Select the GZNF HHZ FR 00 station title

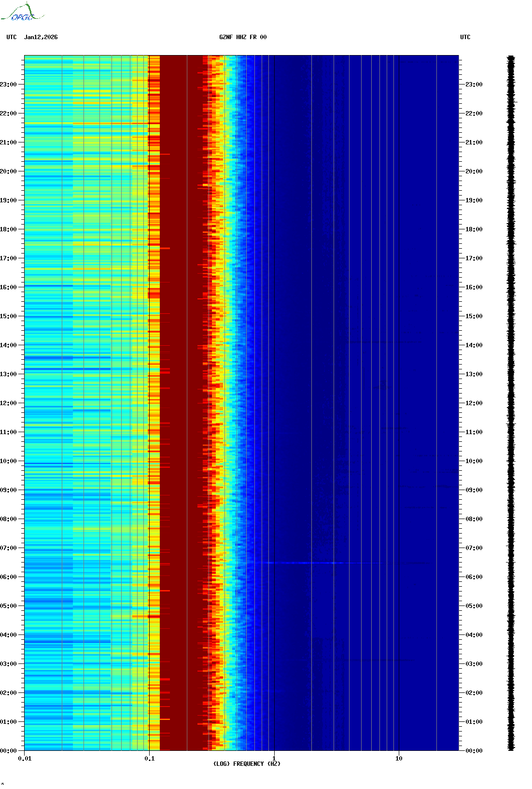(x=242, y=37)
